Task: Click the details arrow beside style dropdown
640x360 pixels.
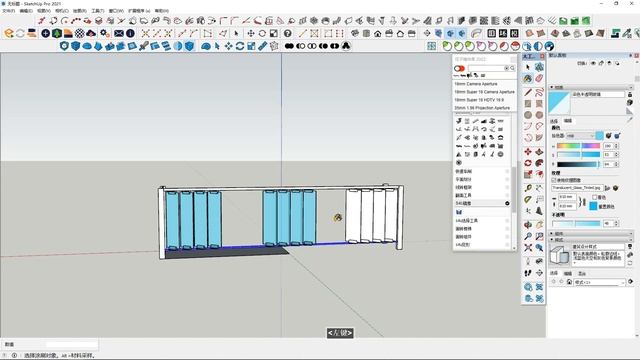Action: click(x=631, y=282)
